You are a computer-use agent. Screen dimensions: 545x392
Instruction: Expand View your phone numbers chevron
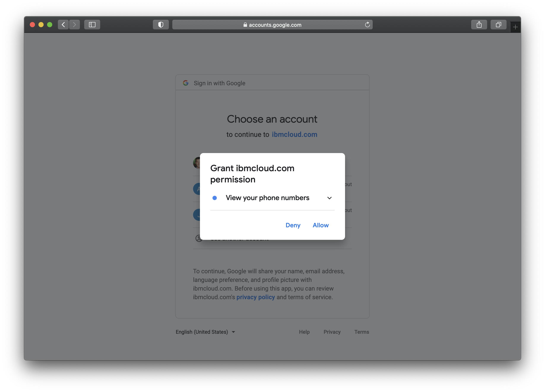[329, 198]
